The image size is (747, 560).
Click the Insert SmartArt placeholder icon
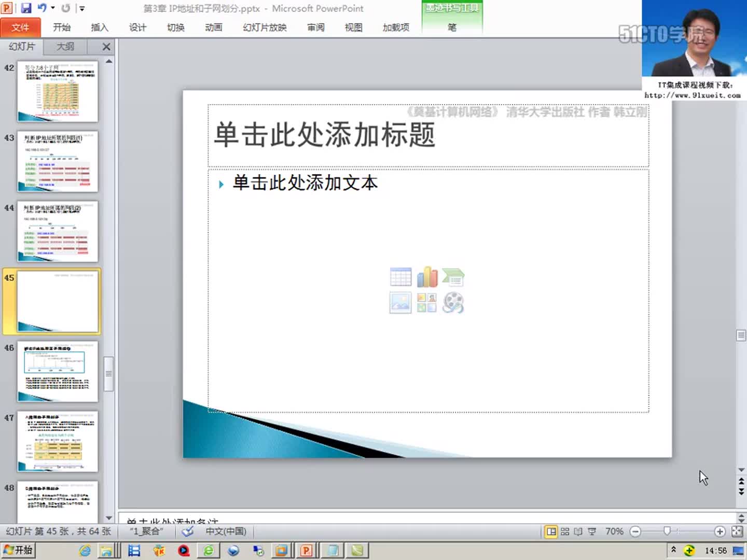453,277
